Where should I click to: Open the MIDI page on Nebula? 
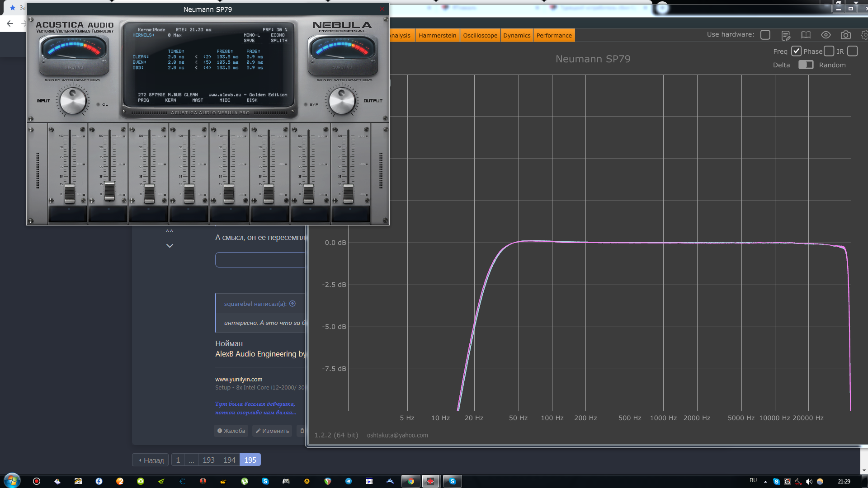click(x=225, y=100)
